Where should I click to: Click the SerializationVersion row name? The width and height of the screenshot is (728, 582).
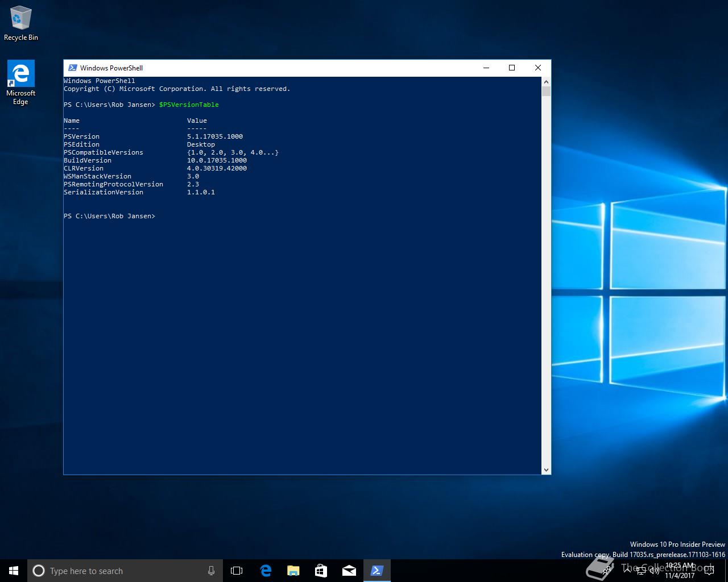104,192
